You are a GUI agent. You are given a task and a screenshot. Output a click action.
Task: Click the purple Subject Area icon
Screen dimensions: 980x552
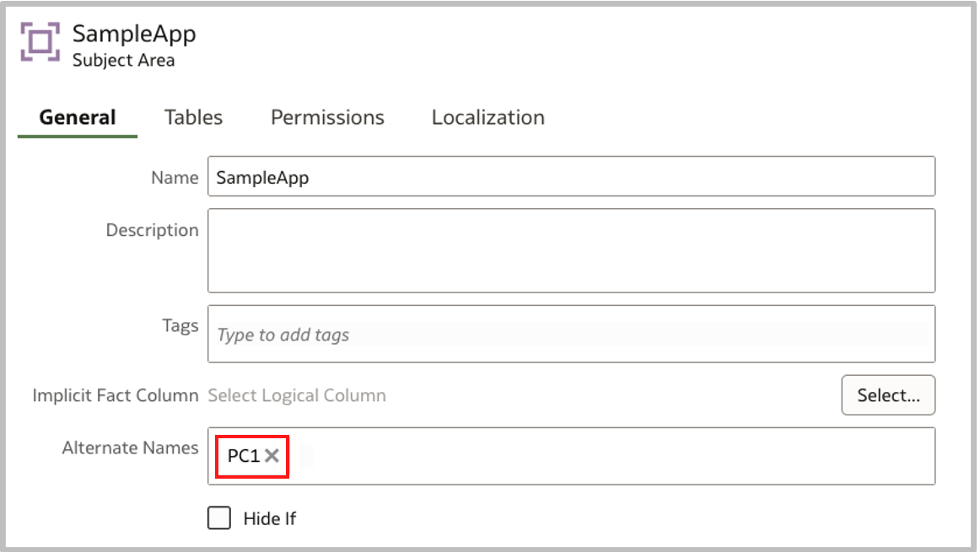click(41, 41)
